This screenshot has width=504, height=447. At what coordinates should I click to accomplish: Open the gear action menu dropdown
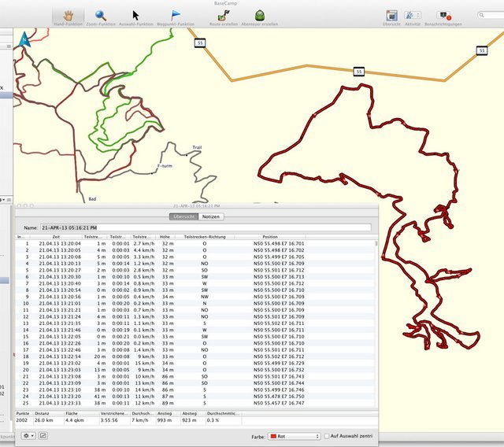(28, 435)
